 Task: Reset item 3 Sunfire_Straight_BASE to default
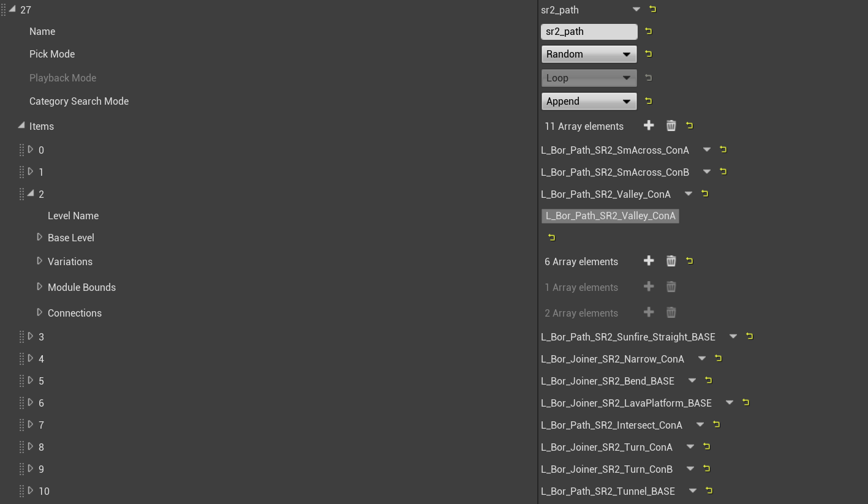750,336
